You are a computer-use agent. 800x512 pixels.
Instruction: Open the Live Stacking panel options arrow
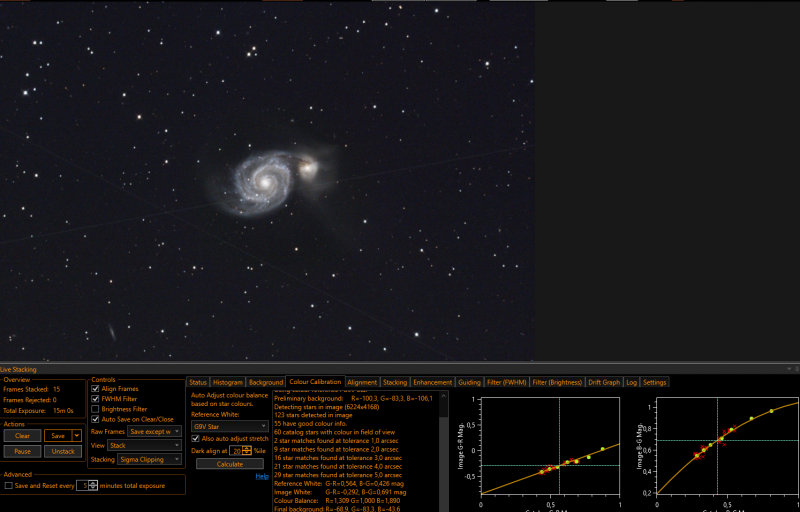click(789, 369)
